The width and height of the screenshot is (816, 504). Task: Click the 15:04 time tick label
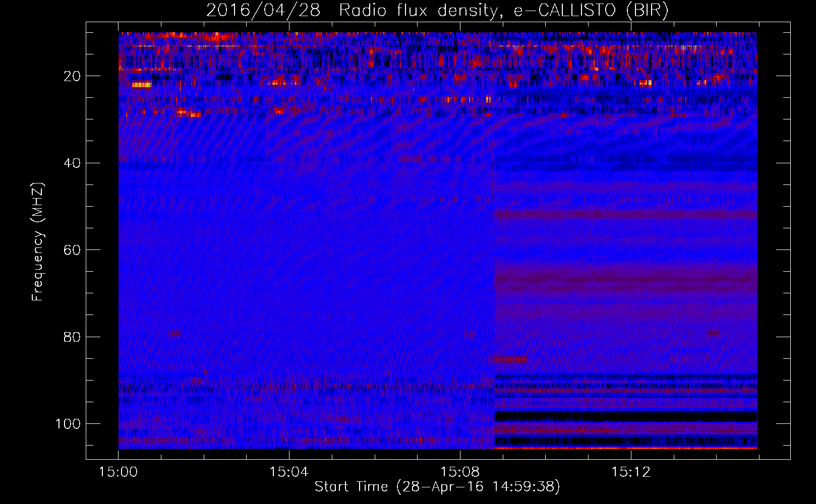coord(289,472)
